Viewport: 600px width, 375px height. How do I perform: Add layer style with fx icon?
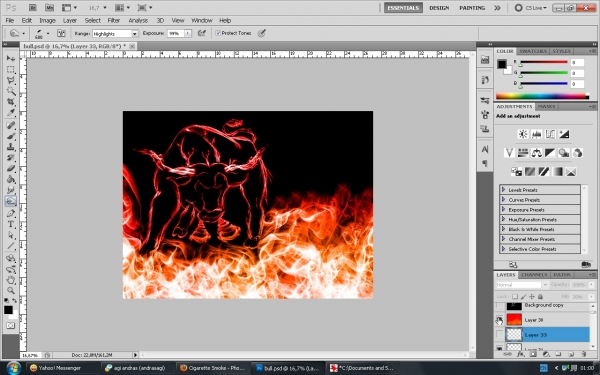click(x=520, y=355)
